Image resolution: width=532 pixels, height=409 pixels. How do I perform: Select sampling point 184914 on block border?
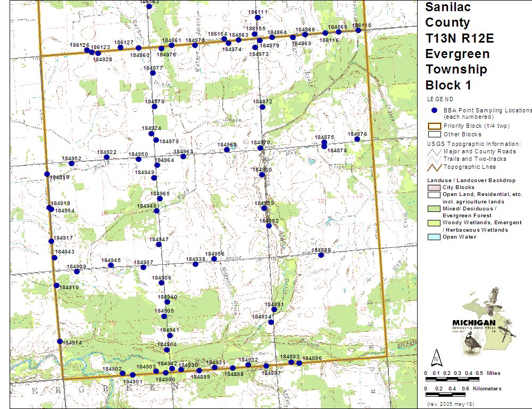click(60, 341)
